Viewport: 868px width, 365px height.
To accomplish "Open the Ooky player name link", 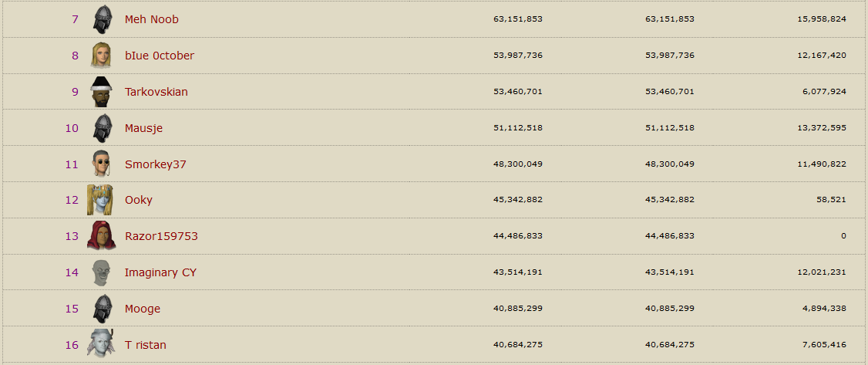I will pos(139,200).
